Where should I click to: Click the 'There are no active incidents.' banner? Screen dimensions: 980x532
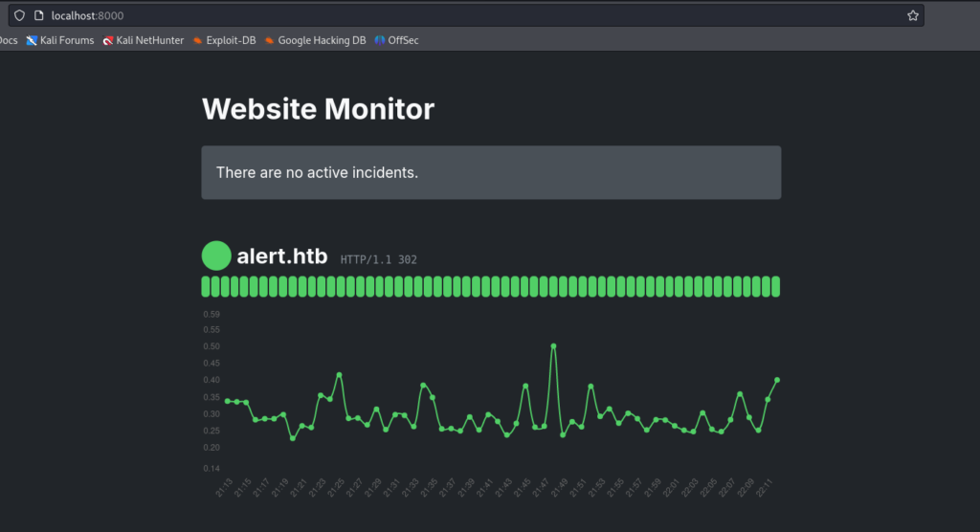pos(491,172)
